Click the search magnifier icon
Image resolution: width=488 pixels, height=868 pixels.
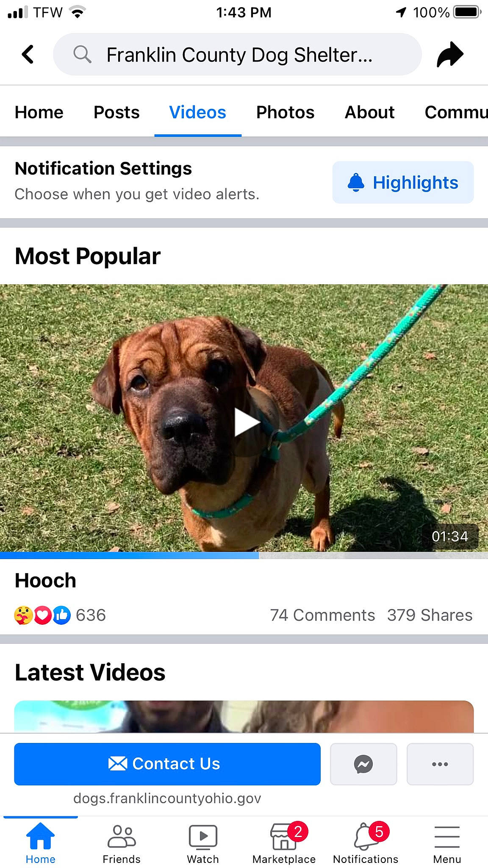(x=82, y=55)
